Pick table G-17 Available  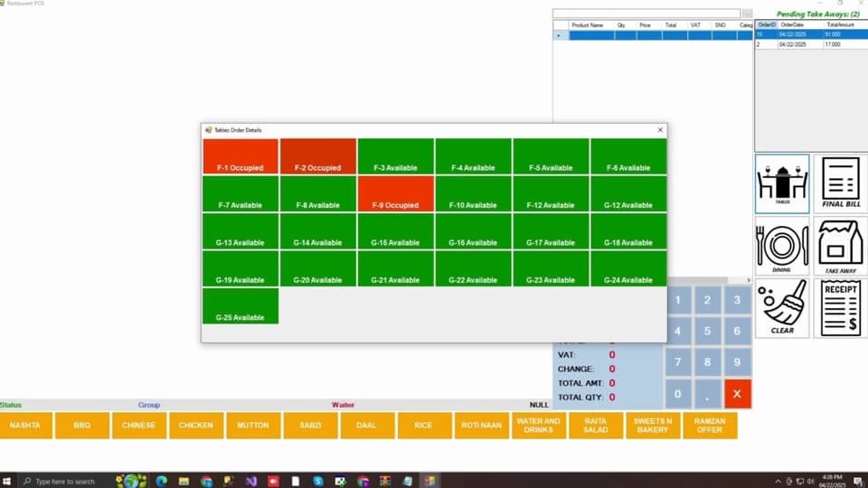point(551,231)
